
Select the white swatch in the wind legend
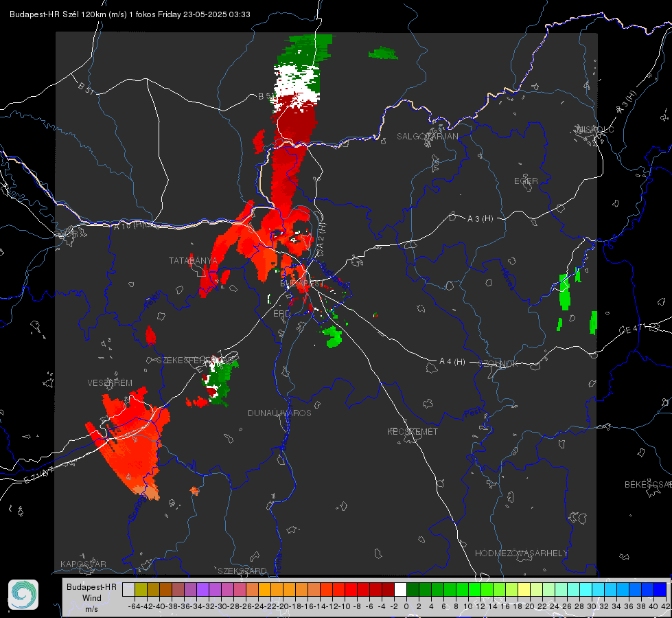click(x=400, y=589)
